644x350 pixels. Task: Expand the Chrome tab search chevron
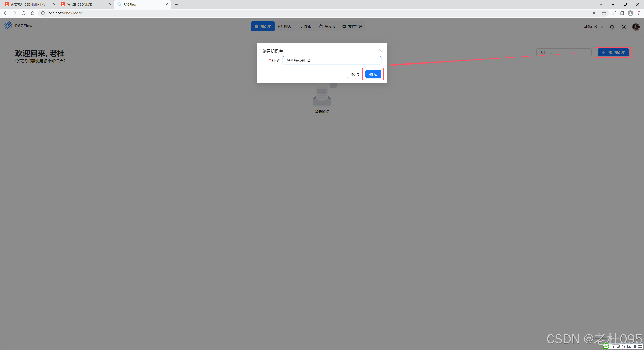601,4
